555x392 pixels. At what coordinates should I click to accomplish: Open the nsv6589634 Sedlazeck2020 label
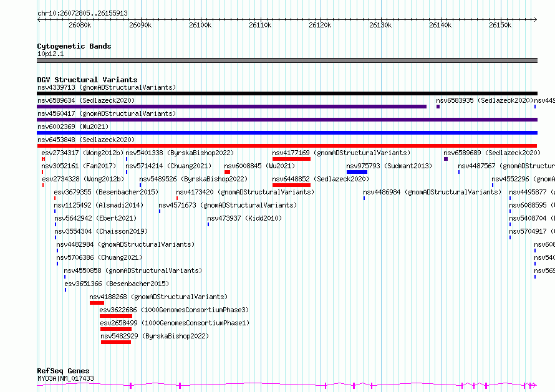click(x=86, y=100)
